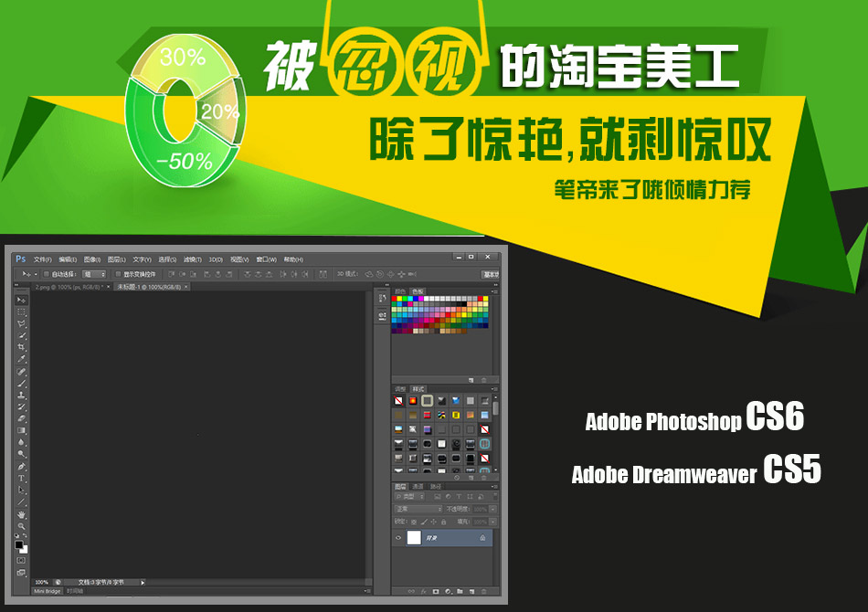This screenshot has width=868, height=612.
Task: Open the 时间轴 timeline tab
Action: [75, 591]
